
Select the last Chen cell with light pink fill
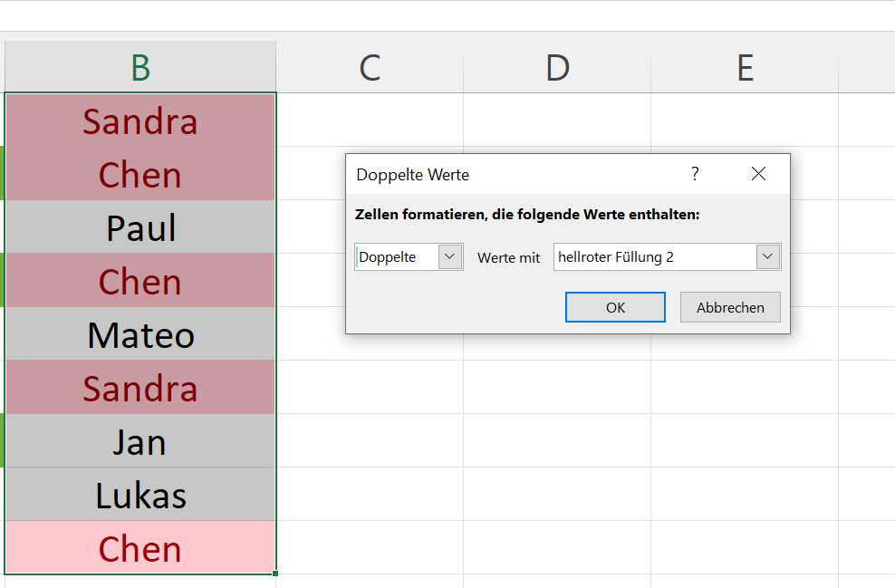click(x=140, y=547)
